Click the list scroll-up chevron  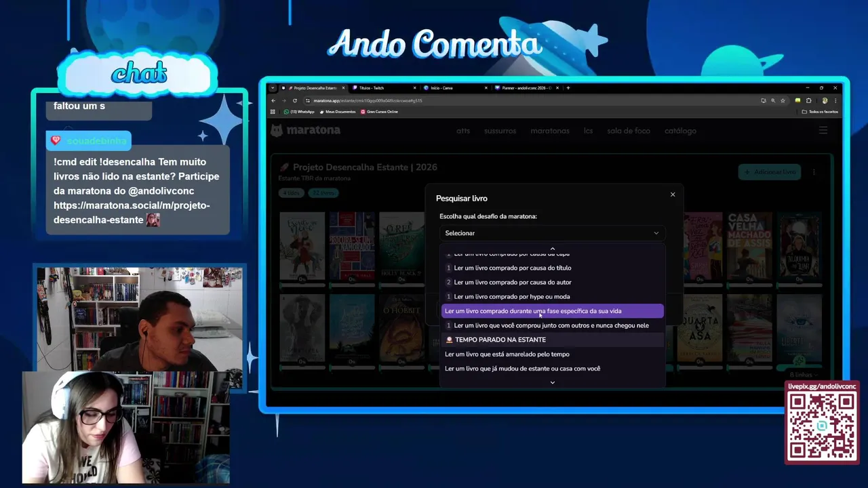pos(552,249)
